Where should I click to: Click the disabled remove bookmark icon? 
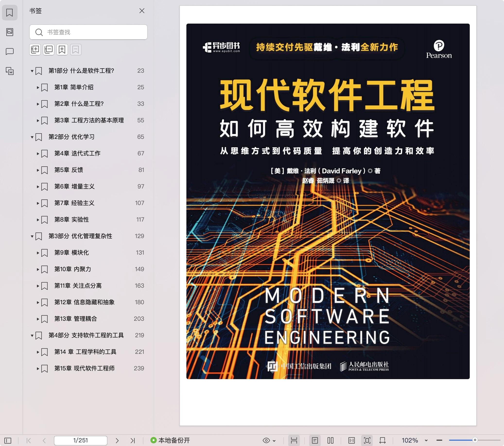pyautogui.click(x=76, y=50)
